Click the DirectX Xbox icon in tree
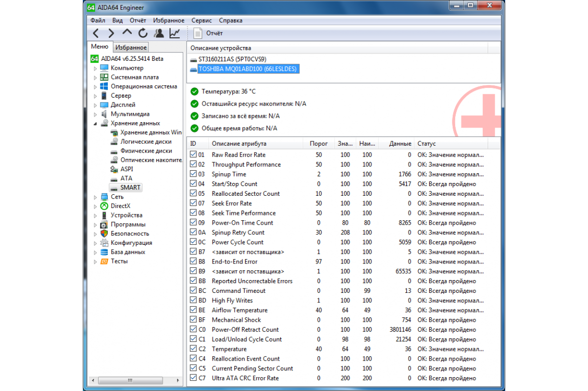Viewport: 588px width, 391px height. click(x=104, y=206)
